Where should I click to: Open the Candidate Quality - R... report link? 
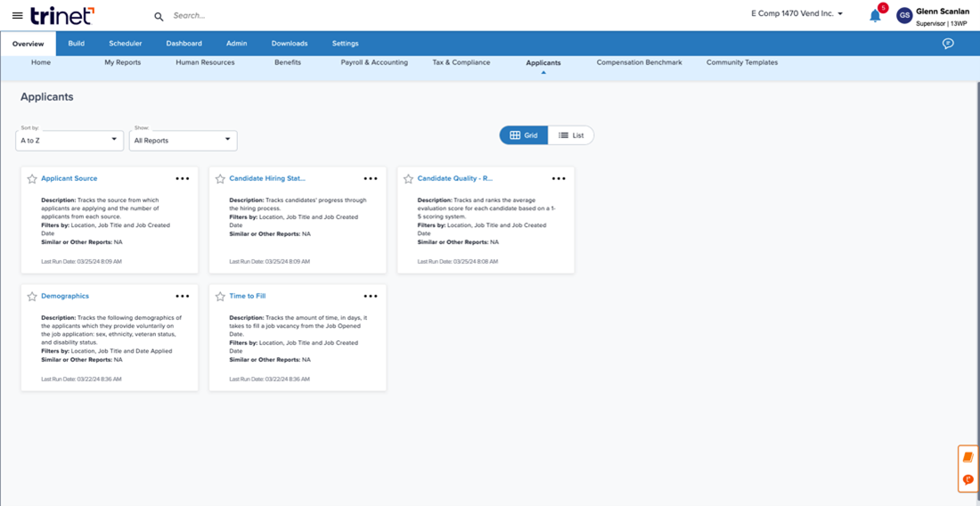455,179
